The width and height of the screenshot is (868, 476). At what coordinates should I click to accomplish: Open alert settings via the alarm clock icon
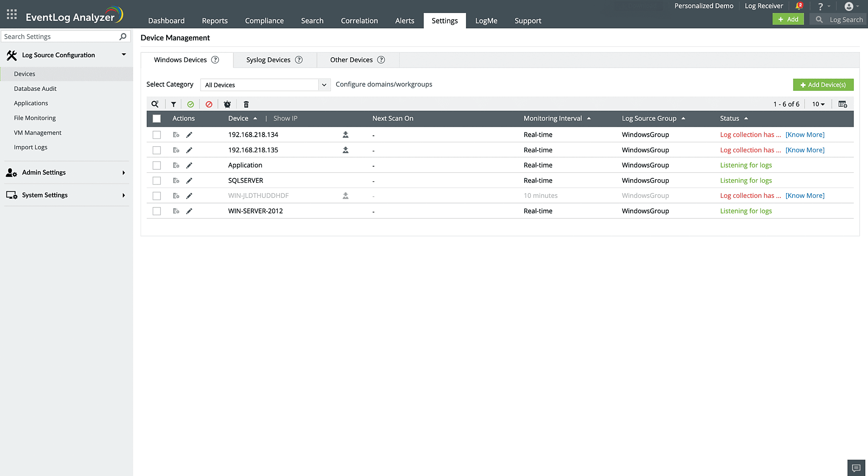(227, 104)
